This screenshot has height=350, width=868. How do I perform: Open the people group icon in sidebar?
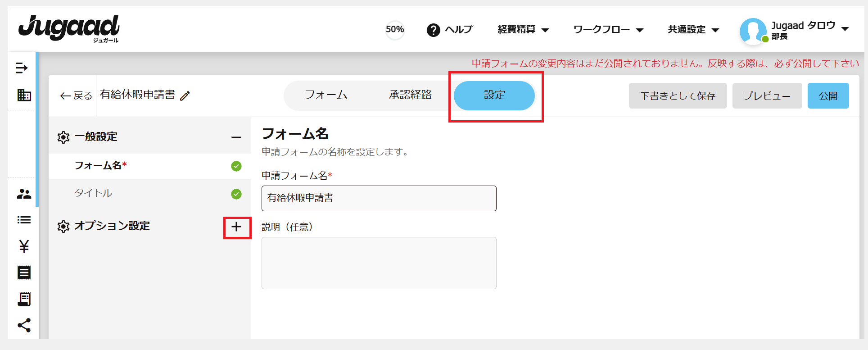point(24,194)
